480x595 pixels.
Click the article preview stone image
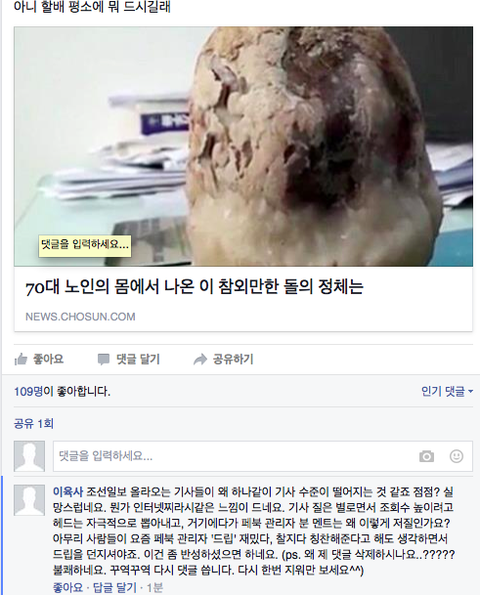tap(243, 146)
